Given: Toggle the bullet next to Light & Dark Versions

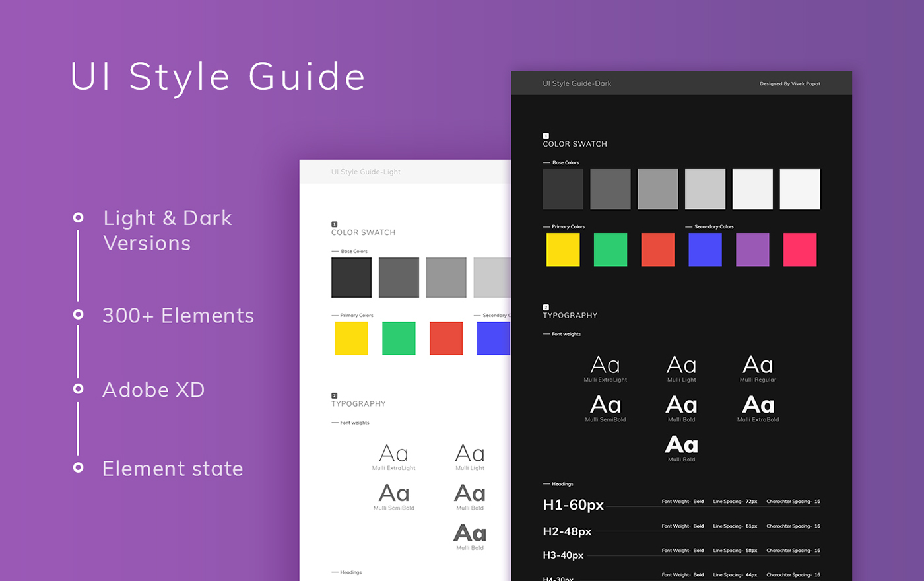Looking at the screenshot, I should click(79, 217).
